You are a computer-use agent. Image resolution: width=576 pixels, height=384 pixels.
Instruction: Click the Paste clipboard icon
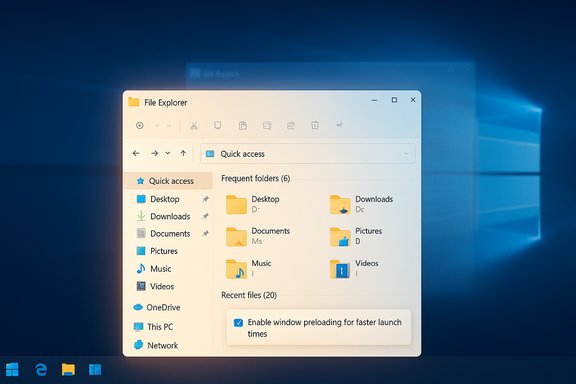point(242,125)
